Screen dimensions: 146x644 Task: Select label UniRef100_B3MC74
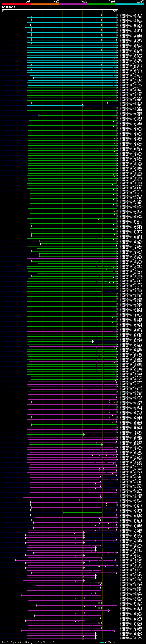[131, 583]
